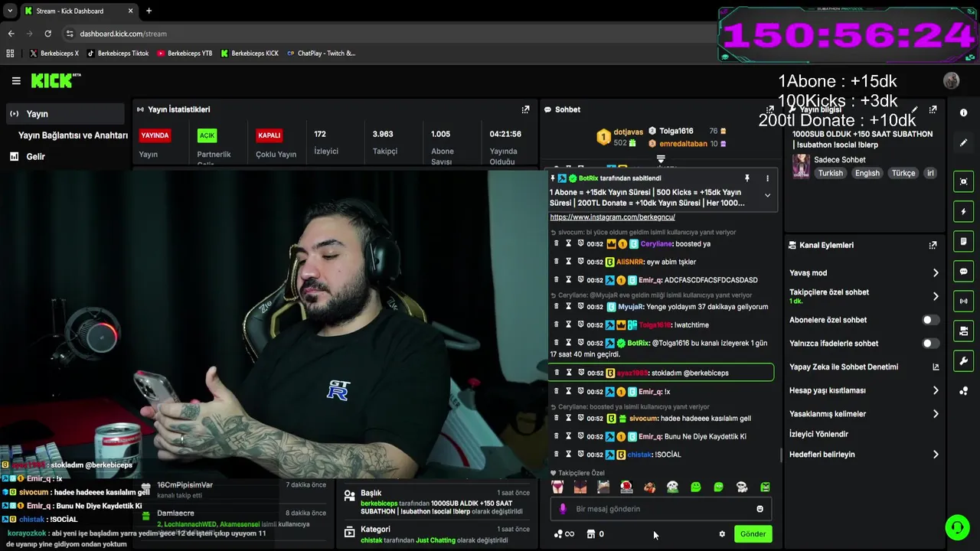Viewport: 980px width, 551px height.
Task: Click the English tag
Action: [x=867, y=173]
